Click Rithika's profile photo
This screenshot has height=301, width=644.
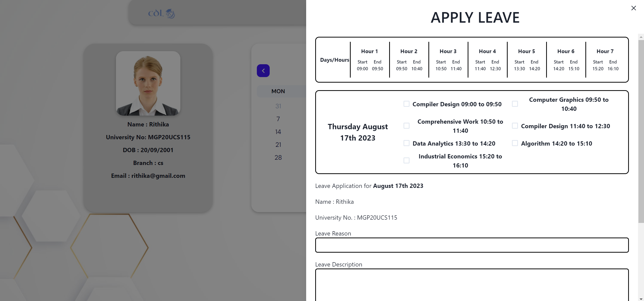click(x=148, y=83)
